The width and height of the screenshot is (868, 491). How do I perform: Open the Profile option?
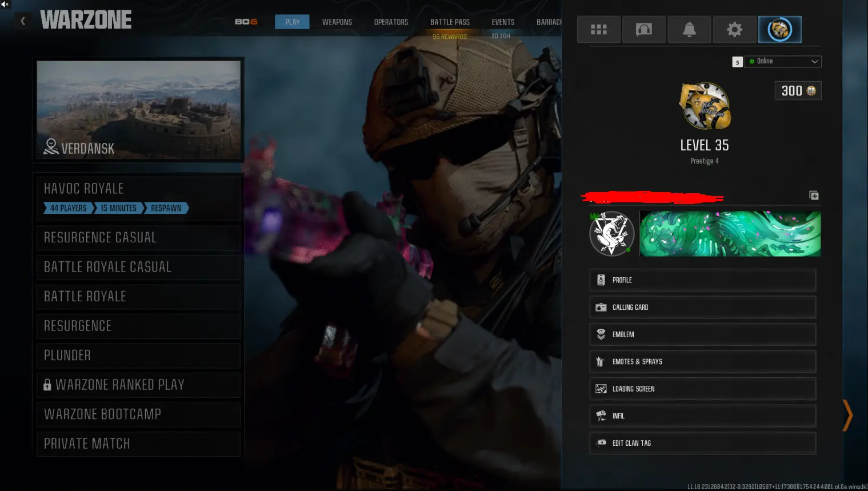(x=702, y=280)
